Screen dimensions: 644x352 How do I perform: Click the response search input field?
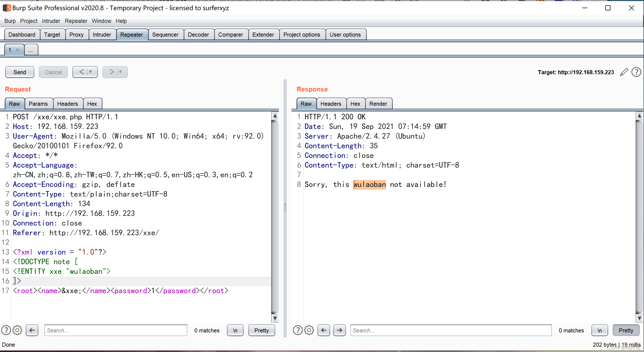tap(451, 330)
